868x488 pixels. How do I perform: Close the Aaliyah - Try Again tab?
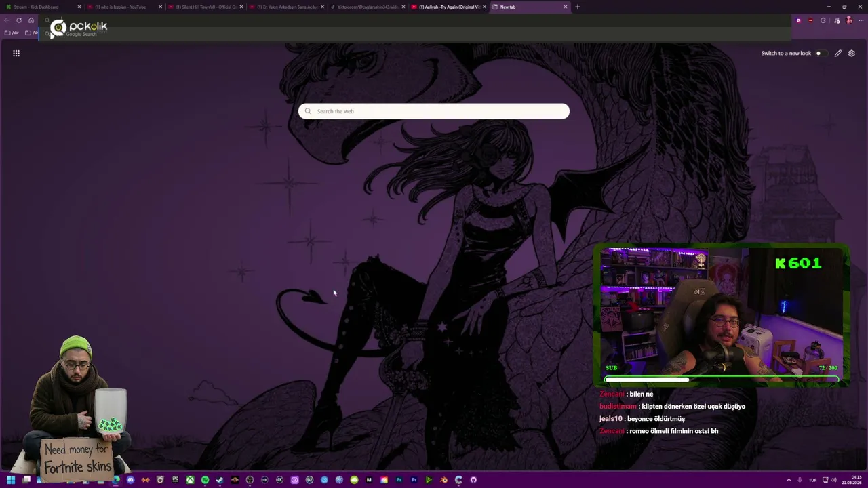[484, 7]
